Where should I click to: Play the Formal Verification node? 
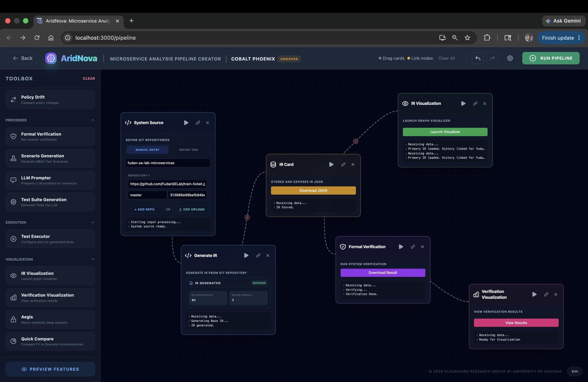pyautogui.click(x=401, y=247)
